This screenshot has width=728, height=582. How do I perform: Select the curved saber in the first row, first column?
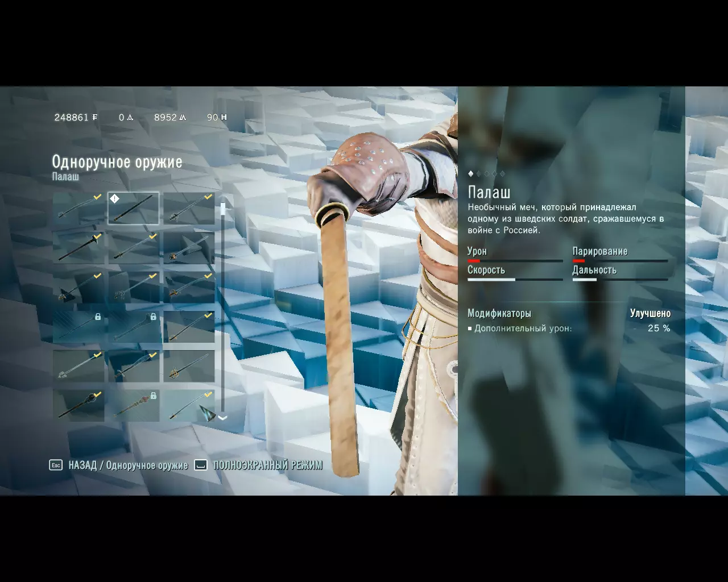[78, 208]
